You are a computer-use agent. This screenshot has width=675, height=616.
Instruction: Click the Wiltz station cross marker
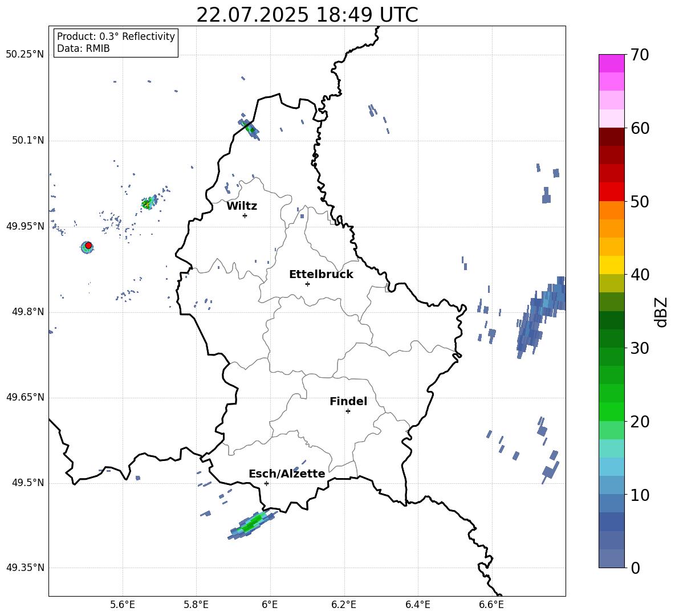pos(245,215)
